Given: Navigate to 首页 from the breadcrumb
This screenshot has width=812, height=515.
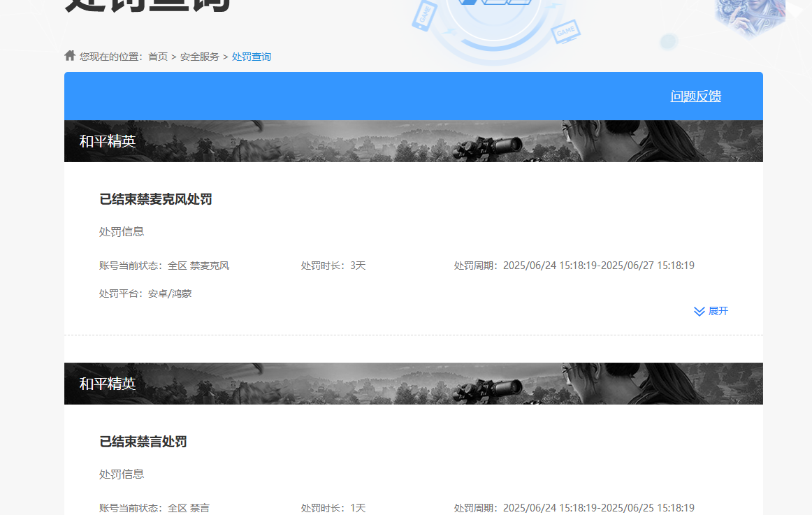Looking at the screenshot, I should [x=157, y=56].
